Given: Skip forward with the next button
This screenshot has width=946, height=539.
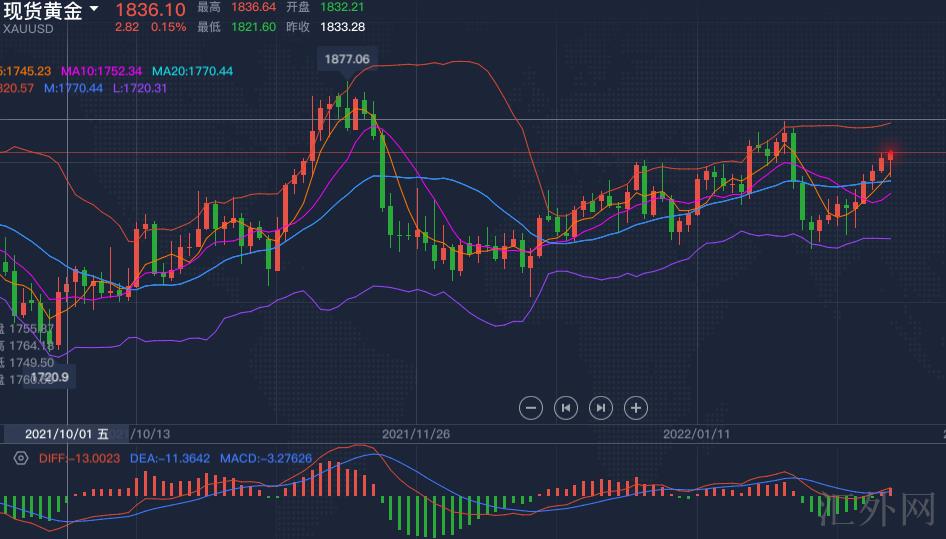Looking at the screenshot, I should 601,407.
